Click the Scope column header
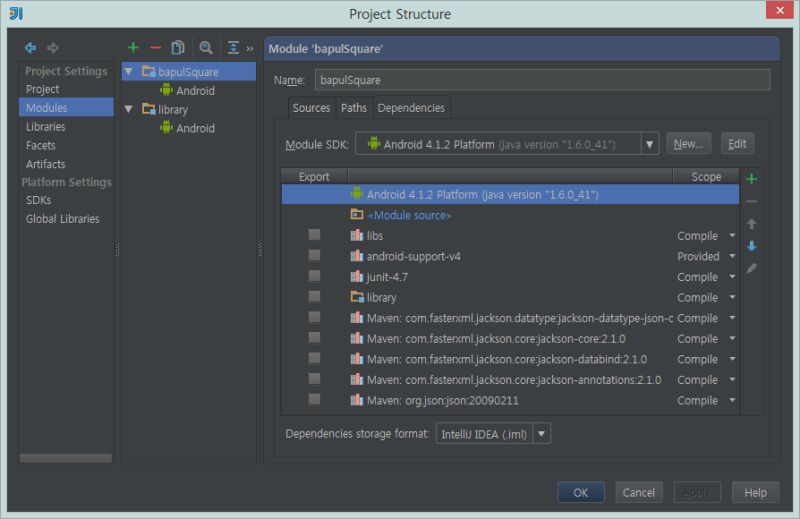 706,177
